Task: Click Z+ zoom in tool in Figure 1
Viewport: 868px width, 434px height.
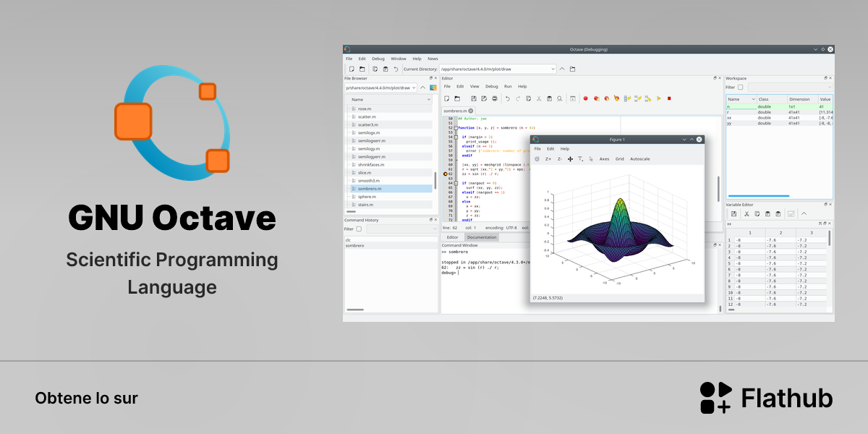Action: click(x=548, y=158)
